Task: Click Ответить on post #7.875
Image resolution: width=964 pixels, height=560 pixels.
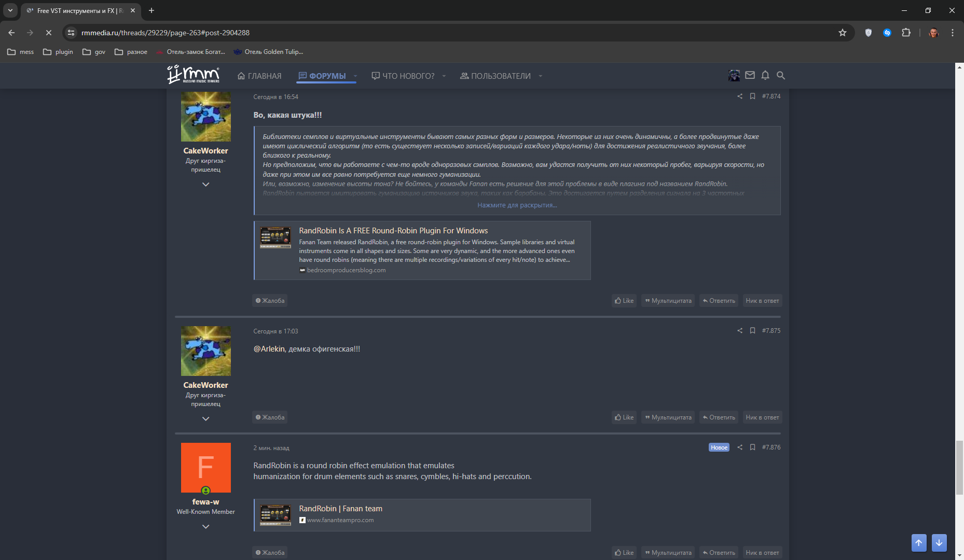Action: point(719,417)
